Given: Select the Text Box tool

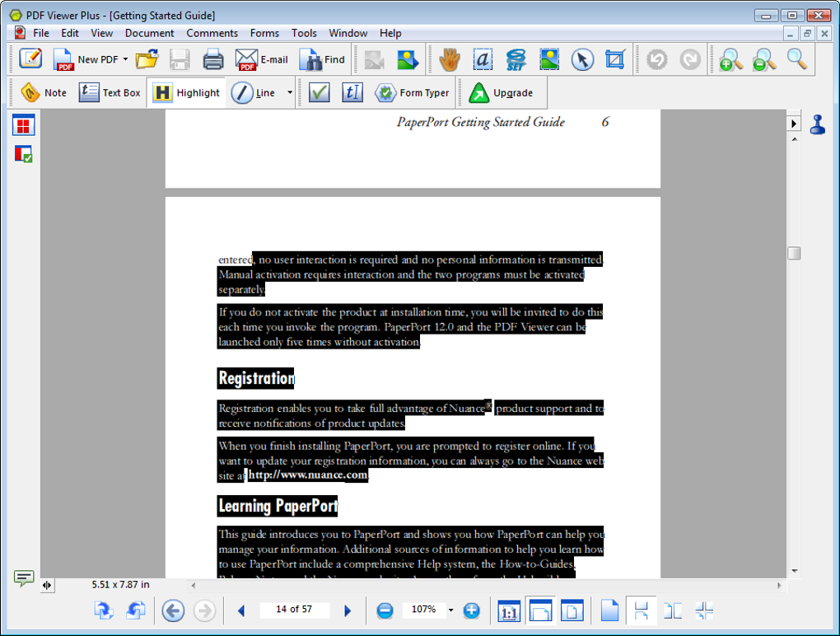Looking at the screenshot, I should (110, 93).
